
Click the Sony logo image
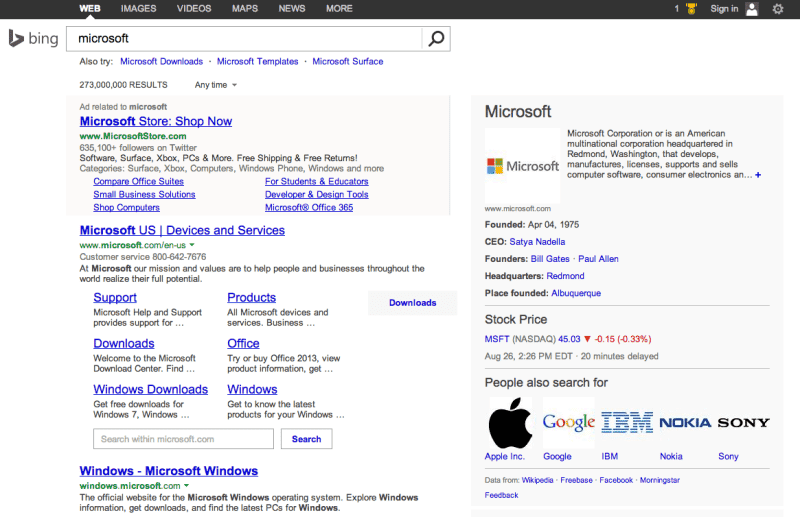click(743, 423)
